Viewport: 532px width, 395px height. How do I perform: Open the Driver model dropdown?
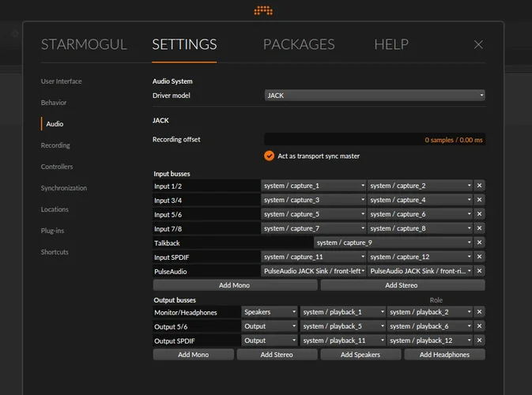click(375, 96)
